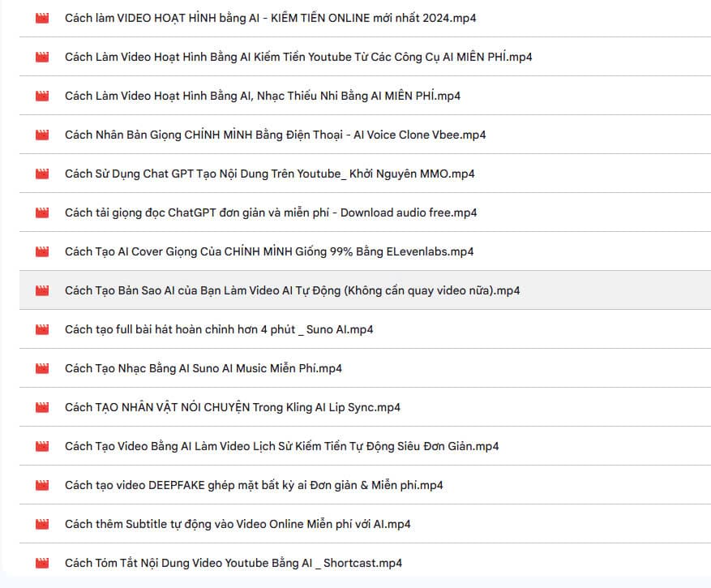Click video icon beside Shortcast.mp4 file

(x=42, y=563)
